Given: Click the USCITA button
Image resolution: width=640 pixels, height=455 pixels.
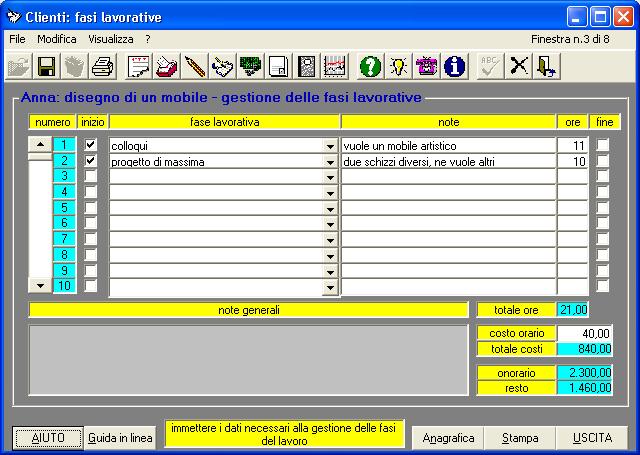Looking at the screenshot, I should point(592,438).
